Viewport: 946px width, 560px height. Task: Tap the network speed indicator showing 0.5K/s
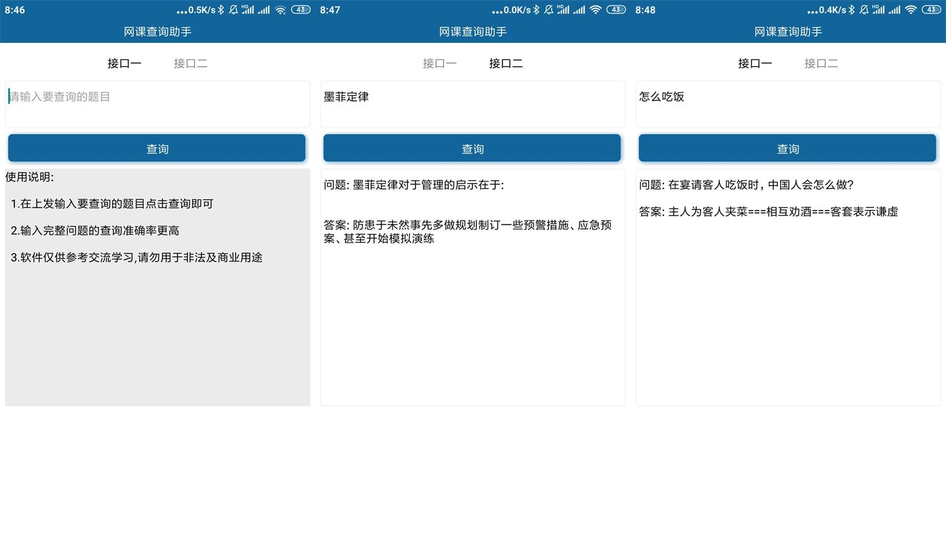202,10
